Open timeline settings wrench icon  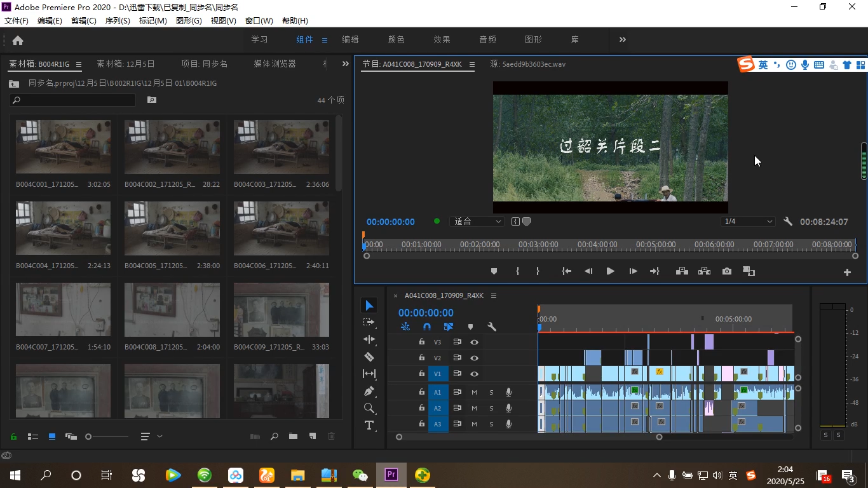[x=491, y=327]
